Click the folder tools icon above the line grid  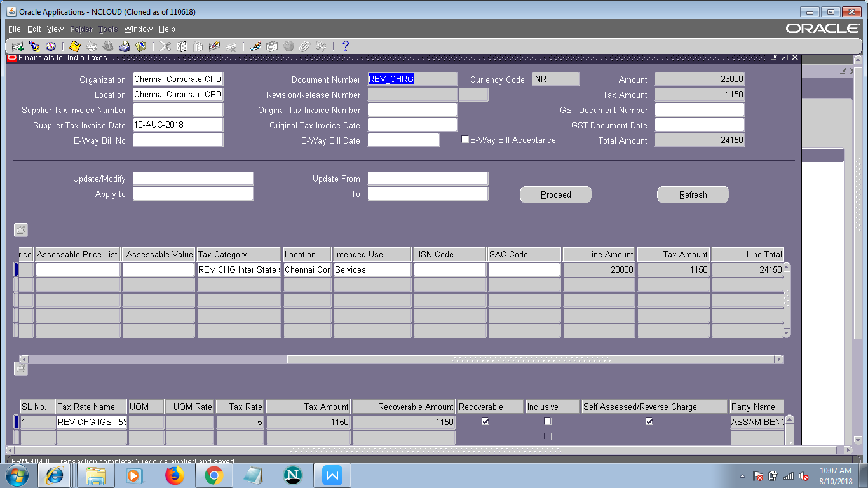(21, 230)
